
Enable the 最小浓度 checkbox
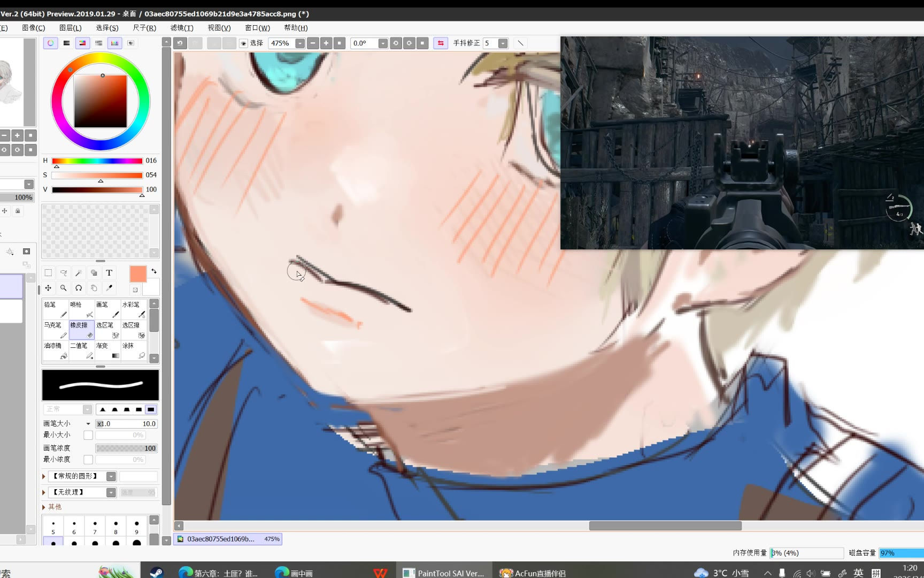[x=88, y=460]
